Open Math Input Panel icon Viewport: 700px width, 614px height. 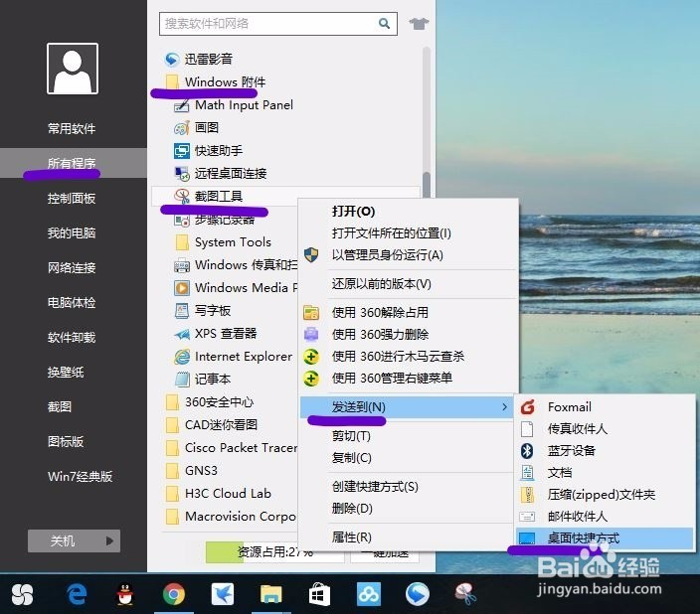tap(181, 105)
